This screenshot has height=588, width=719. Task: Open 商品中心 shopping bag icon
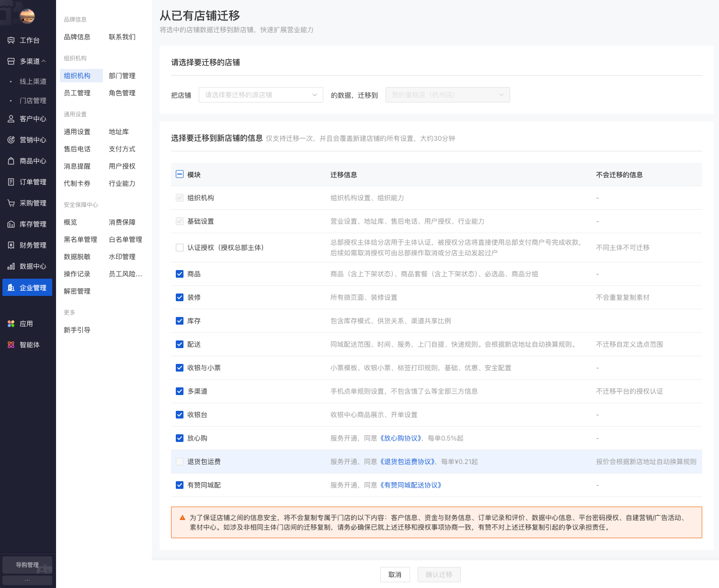pyautogui.click(x=11, y=161)
